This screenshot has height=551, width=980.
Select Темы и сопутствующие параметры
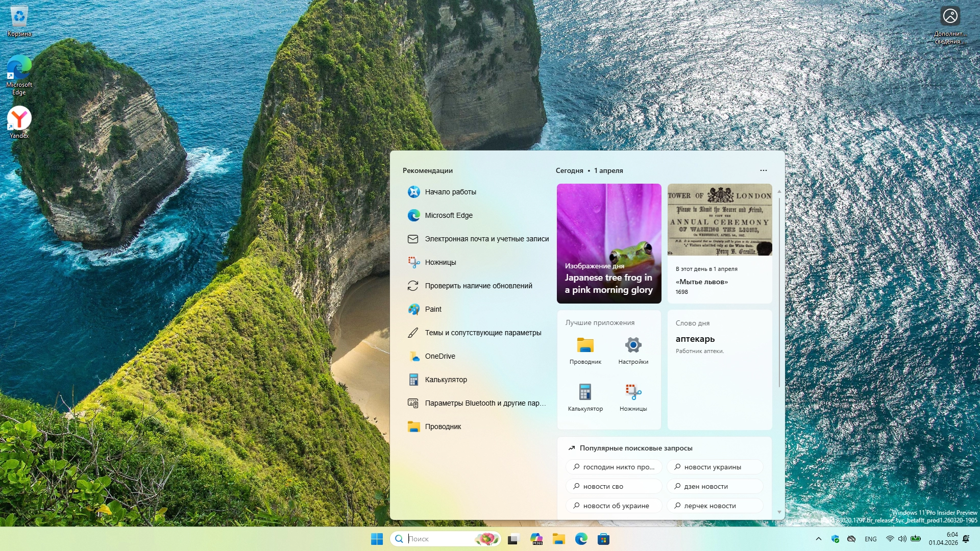pyautogui.click(x=482, y=333)
